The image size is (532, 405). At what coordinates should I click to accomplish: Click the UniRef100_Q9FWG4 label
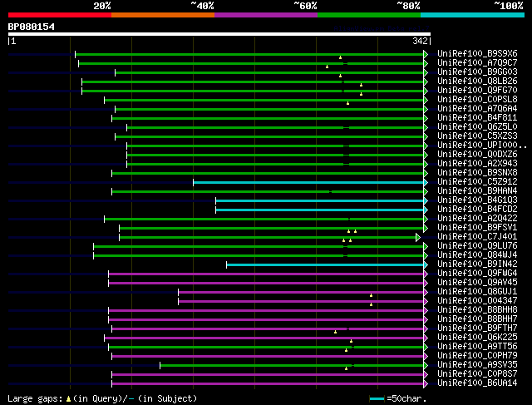coord(477,274)
